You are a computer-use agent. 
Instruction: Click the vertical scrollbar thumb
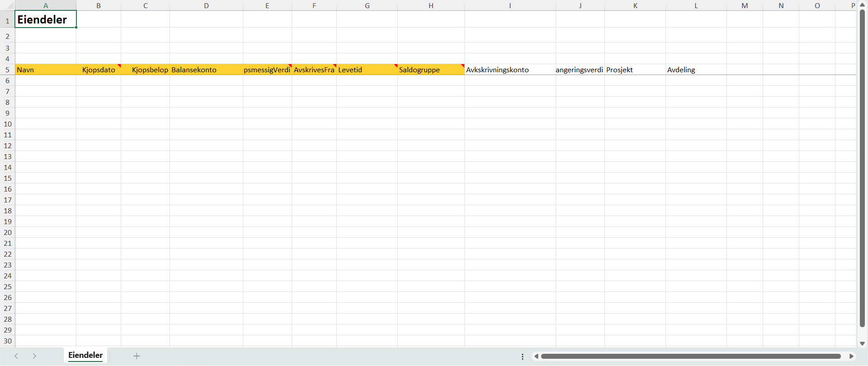point(862,167)
